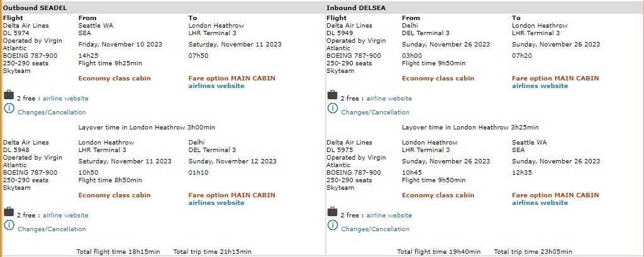The image size is (644, 257).
Task: Click fare option 'airlines website' link for DL 5949
Action: coord(540,86)
